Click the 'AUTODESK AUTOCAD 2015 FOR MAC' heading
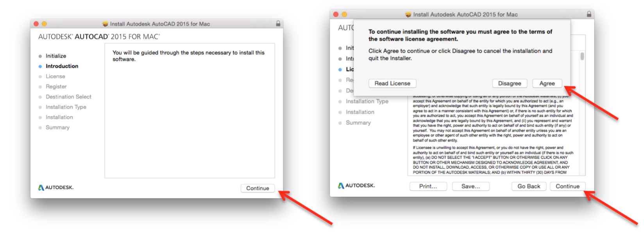Image resolution: width=644 pixels, height=234 pixels. pos(99,37)
